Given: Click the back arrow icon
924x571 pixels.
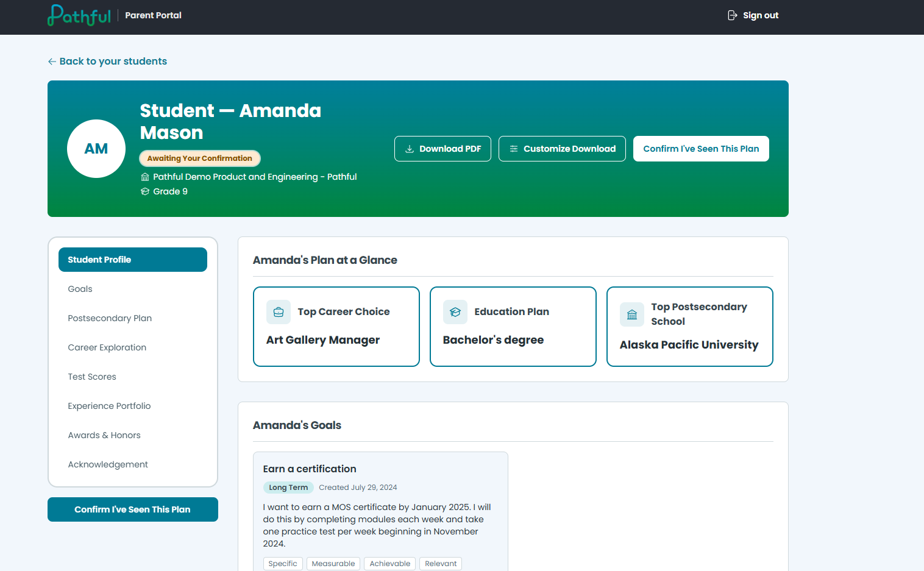Looking at the screenshot, I should pyautogui.click(x=52, y=62).
